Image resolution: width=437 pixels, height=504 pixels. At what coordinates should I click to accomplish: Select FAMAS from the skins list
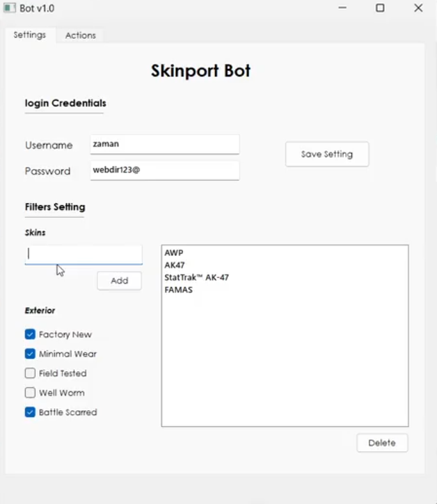tap(178, 290)
